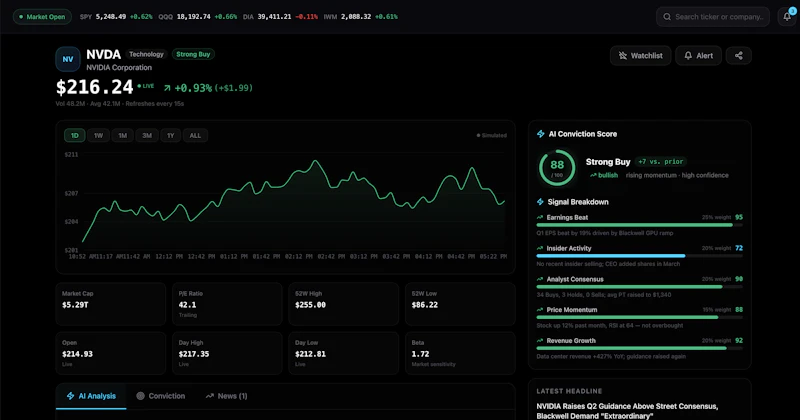Viewport: 800px width, 420px height.
Task: Click the Market Open status badge
Action: pos(42,17)
